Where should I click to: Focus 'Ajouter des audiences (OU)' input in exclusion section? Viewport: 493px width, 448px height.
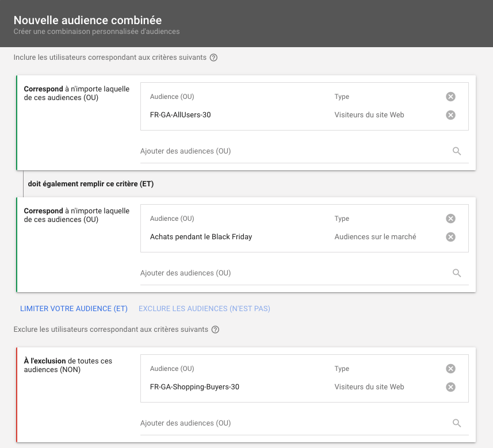tap(304, 423)
